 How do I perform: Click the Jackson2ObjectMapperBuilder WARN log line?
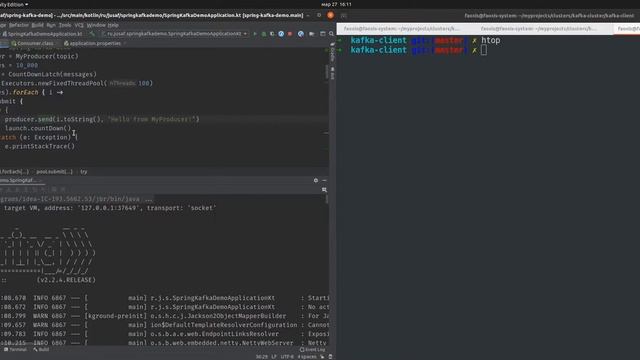pyautogui.click(x=164, y=316)
